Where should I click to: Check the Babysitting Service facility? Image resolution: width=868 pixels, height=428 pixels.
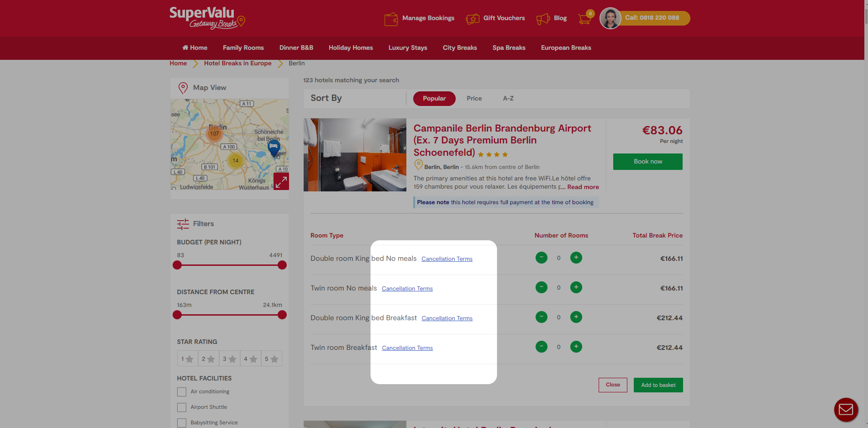(182, 423)
